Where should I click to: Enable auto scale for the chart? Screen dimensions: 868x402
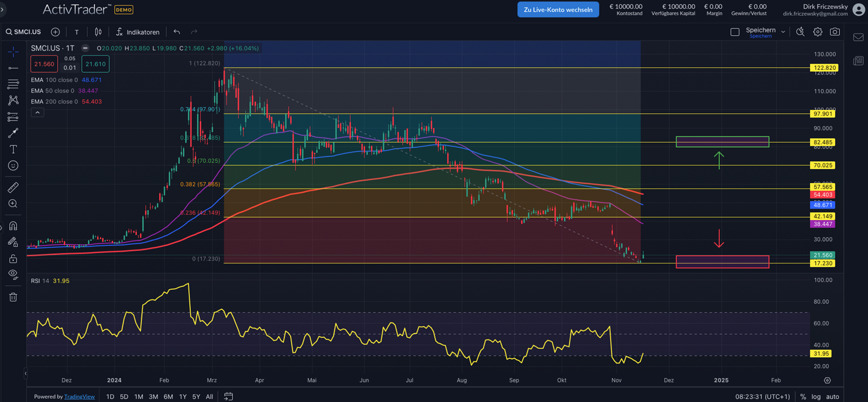tap(832, 397)
